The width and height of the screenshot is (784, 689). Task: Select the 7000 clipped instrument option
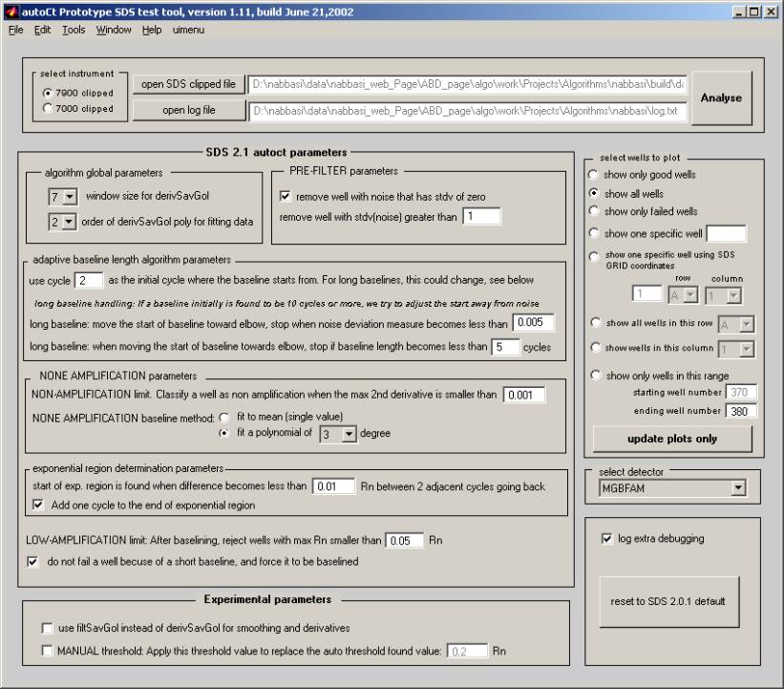49,109
